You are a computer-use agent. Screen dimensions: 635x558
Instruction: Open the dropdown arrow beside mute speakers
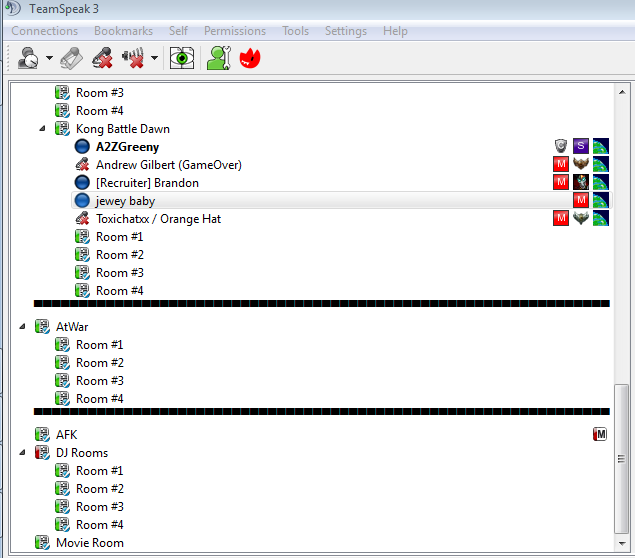(154, 58)
